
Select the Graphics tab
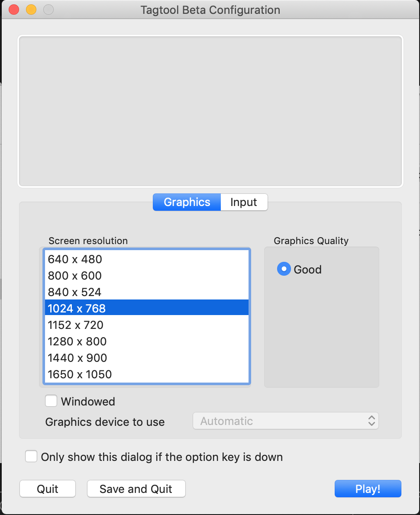[x=187, y=202]
